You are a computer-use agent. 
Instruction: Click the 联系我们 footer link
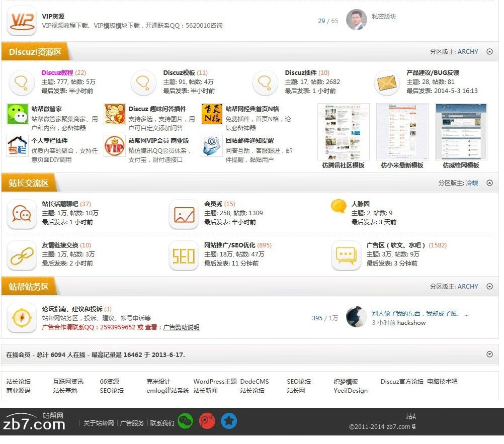tap(162, 423)
